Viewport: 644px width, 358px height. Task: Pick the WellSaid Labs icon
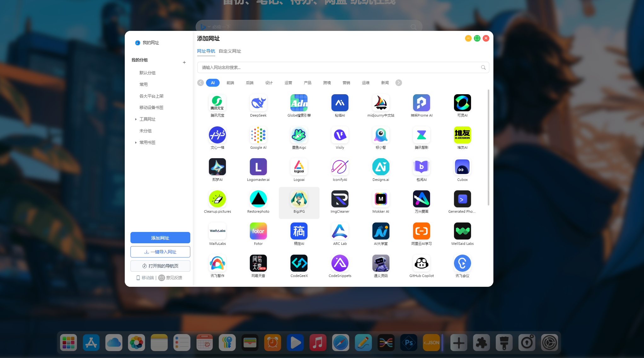[x=462, y=231]
